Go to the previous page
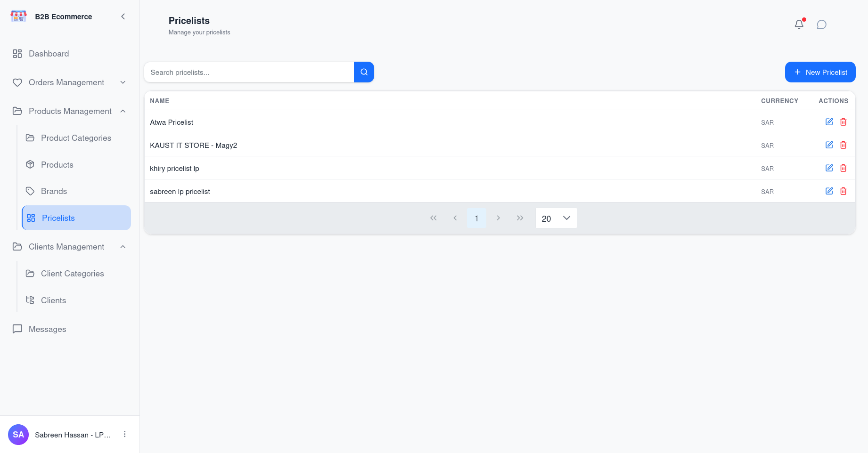Image resolution: width=868 pixels, height=453 pixels. coord(455,218)
